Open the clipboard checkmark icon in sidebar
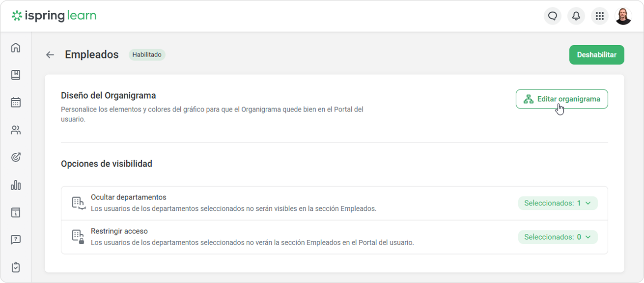 pyautogui.click(x=16, y=267)
